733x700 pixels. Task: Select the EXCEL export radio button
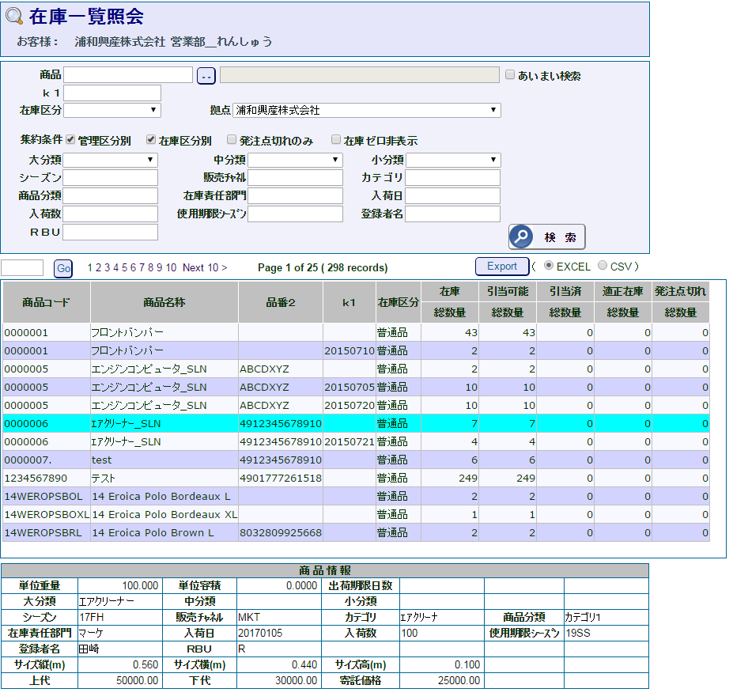click(x=549, y=266)
